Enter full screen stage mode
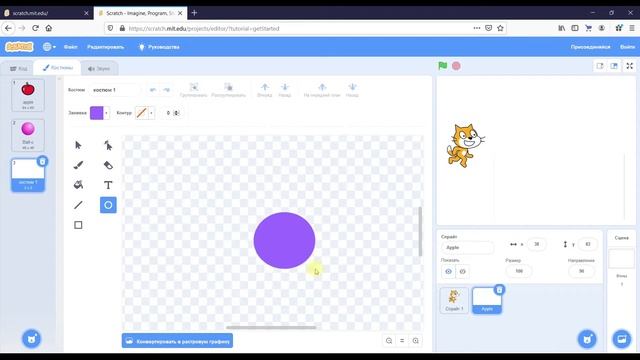 [x=629, y=66]
